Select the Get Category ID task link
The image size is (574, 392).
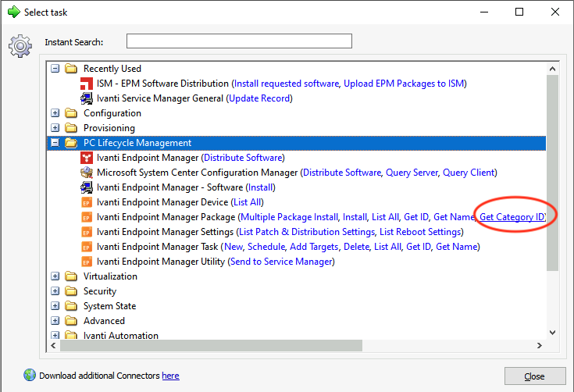pyautogui.click(x=512, y=217)
